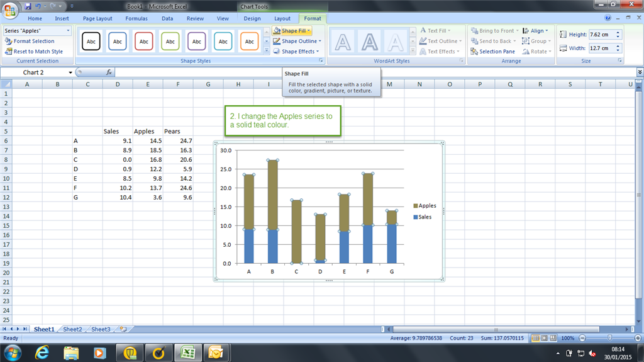Choose the second WordArt style A
This screenshot has width=644, height=362.
370,42
